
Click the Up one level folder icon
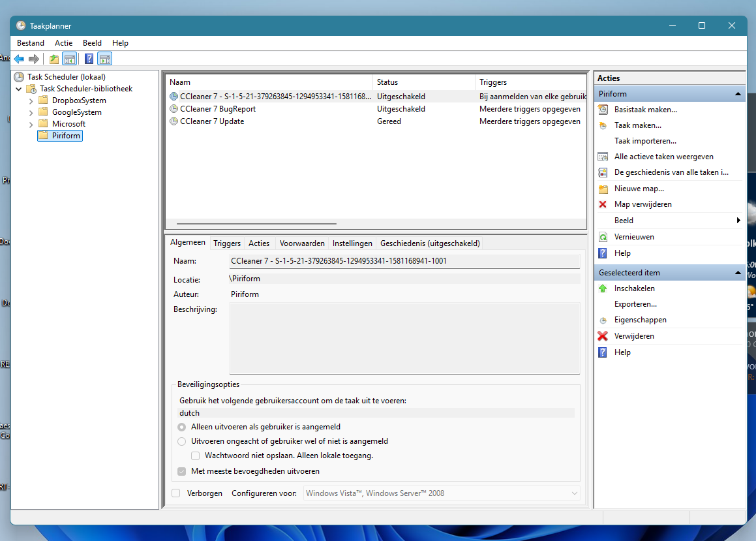click(54, 59)
